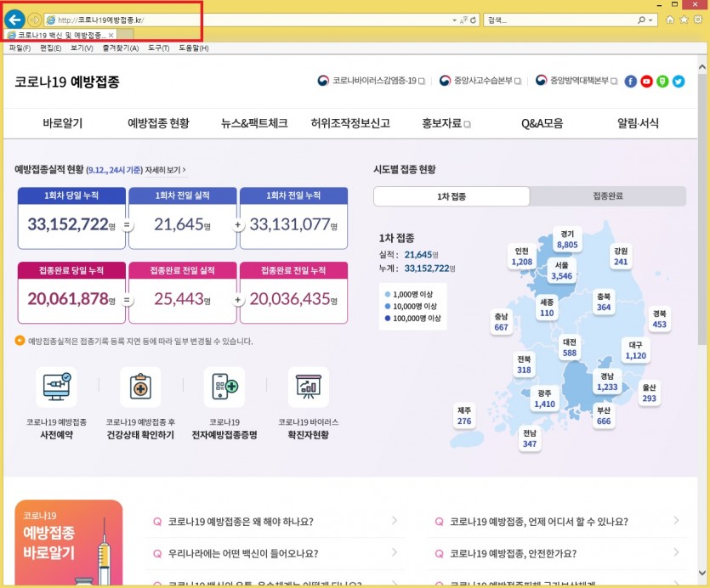
Task: Click the browser Back arrow button
Action: pyautogui.click(x=14, y=19)
